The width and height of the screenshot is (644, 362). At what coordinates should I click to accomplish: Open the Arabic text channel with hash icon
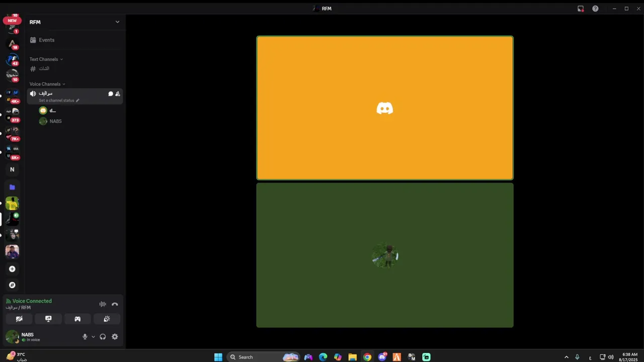(x=74, y=68)
